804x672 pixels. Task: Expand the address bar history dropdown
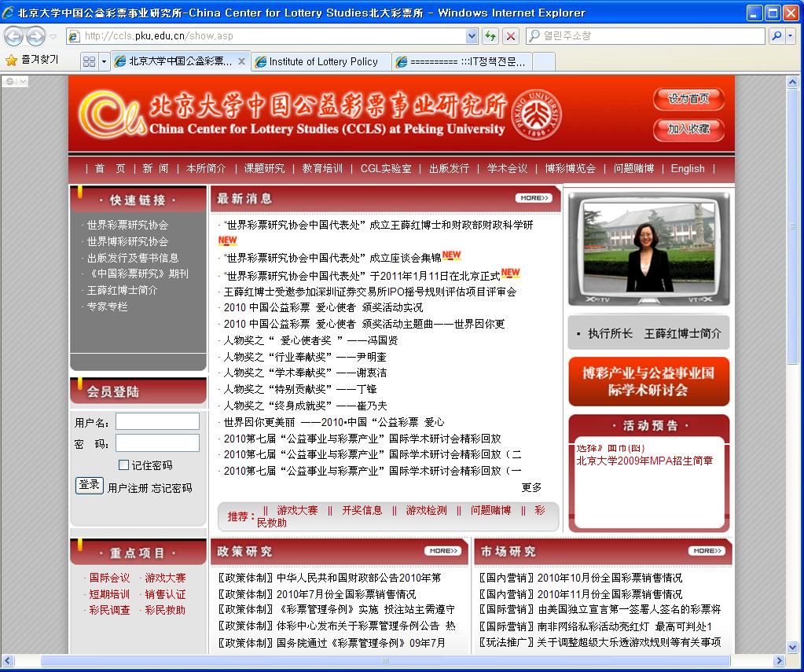(472, 36)
